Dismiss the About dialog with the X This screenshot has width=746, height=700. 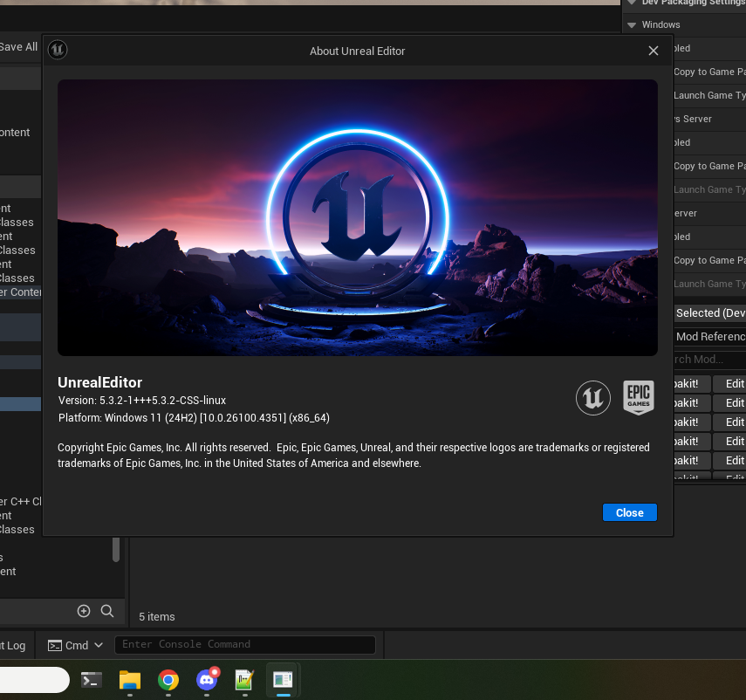tap(653, 51)
